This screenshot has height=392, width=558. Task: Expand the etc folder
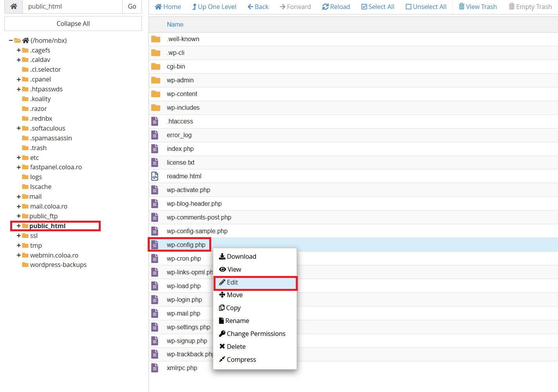point(19,158)
